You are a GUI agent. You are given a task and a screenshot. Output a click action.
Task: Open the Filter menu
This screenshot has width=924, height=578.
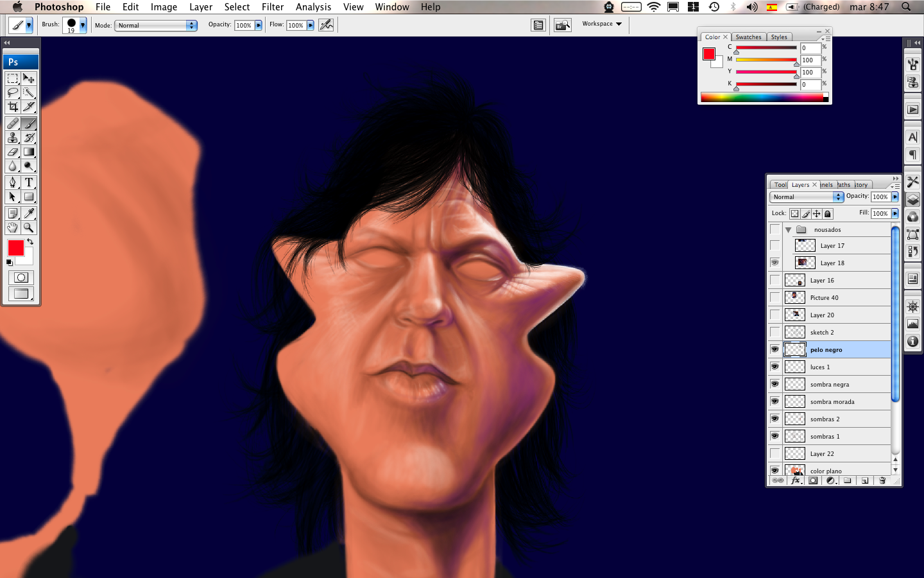click(273, 7)
